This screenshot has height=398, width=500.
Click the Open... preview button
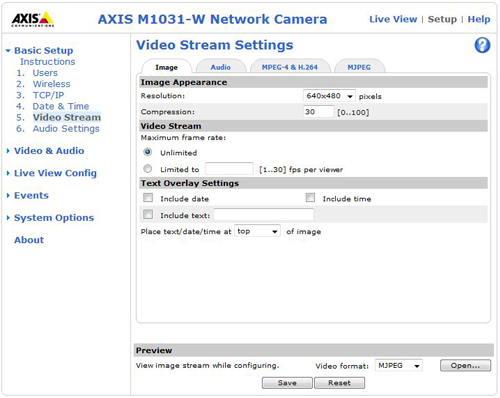pyautogui.click(x=465, y=365)
